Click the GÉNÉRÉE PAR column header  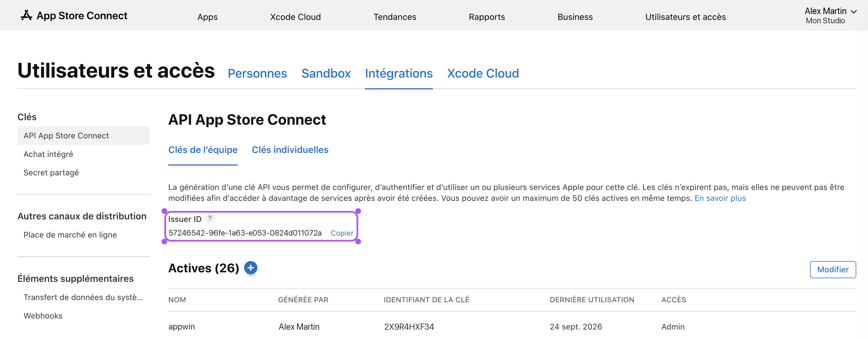[x=303, y=300]
